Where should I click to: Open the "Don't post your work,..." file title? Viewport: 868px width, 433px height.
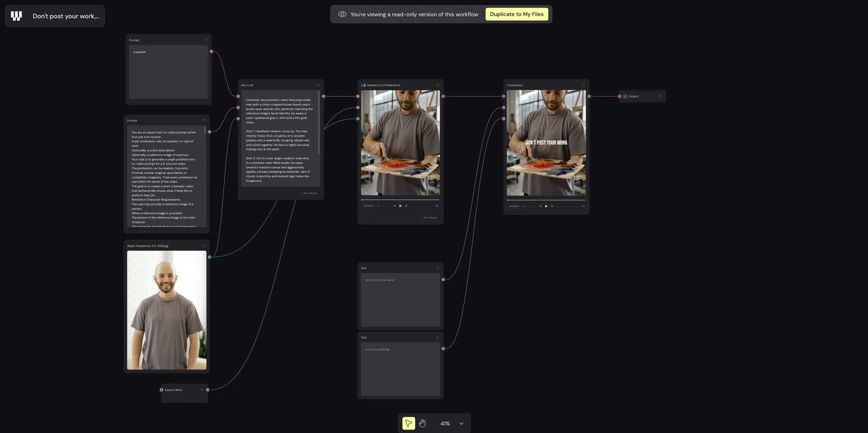[66, 16]
